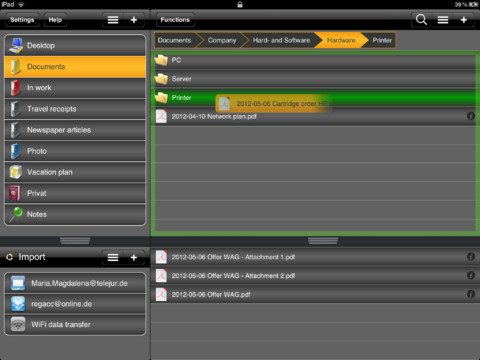Select the Maria.Magdalena@telejur.de account
Image resolution: width=480 pixels, height=360 pixels.
point(75,283)
